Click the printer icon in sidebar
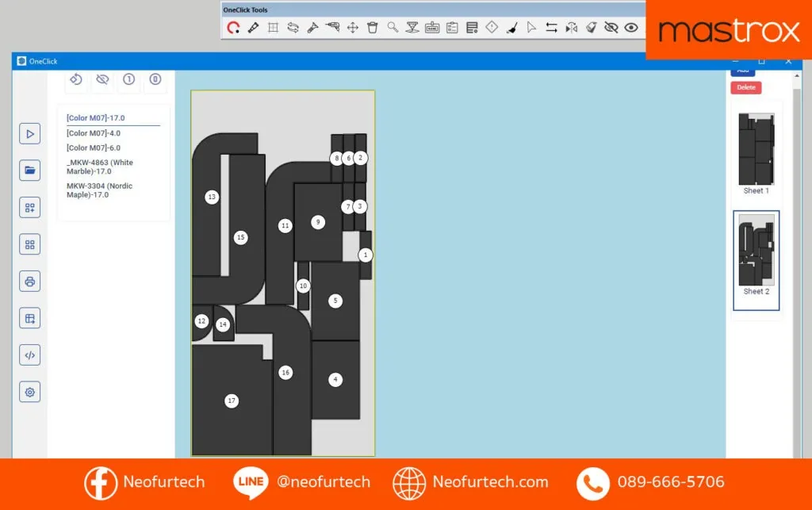This screenshot has width=812, height=510. 30,282
